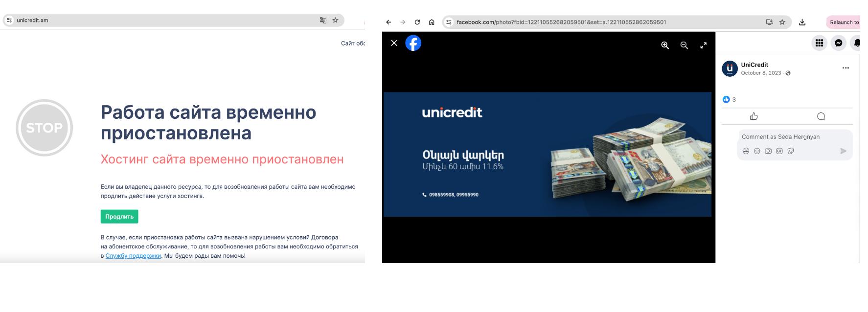Click the Facebook logo in photo viewer
Image resolution: width=868 pixels, height=312 pixels.
[413, 43]
